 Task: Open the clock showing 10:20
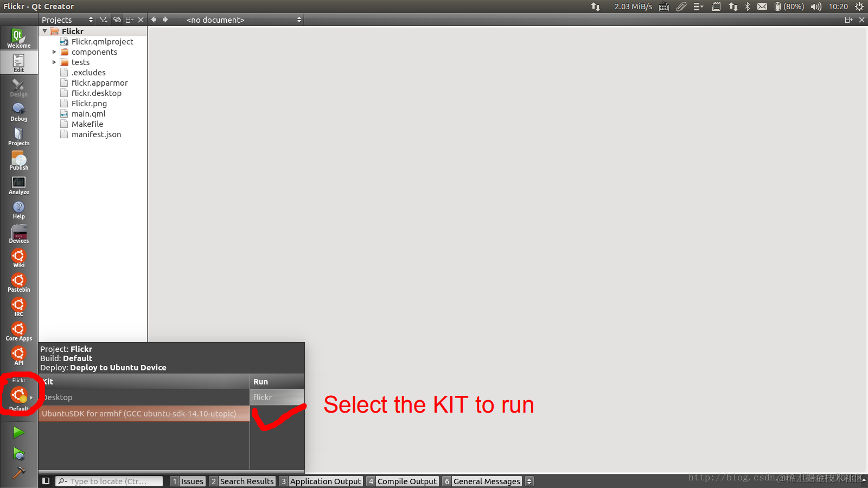click(x=838, y=7)
